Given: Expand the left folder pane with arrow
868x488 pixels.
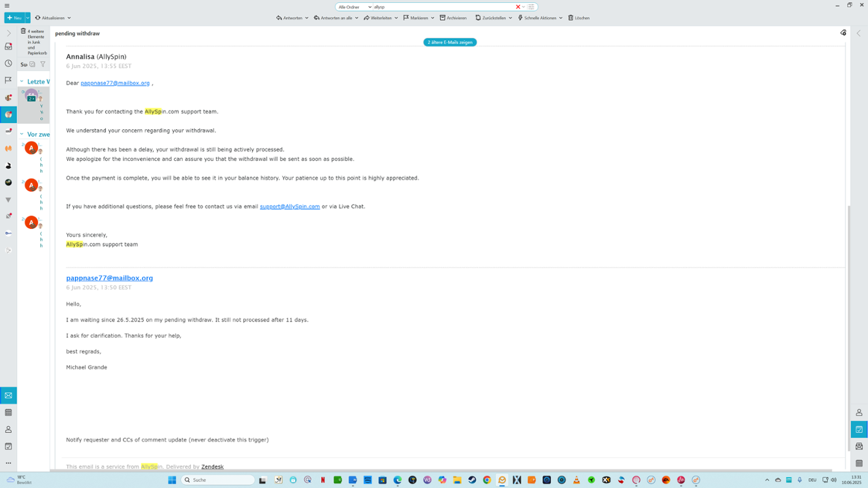Looking at the screenshot, I should coord(8,34).
